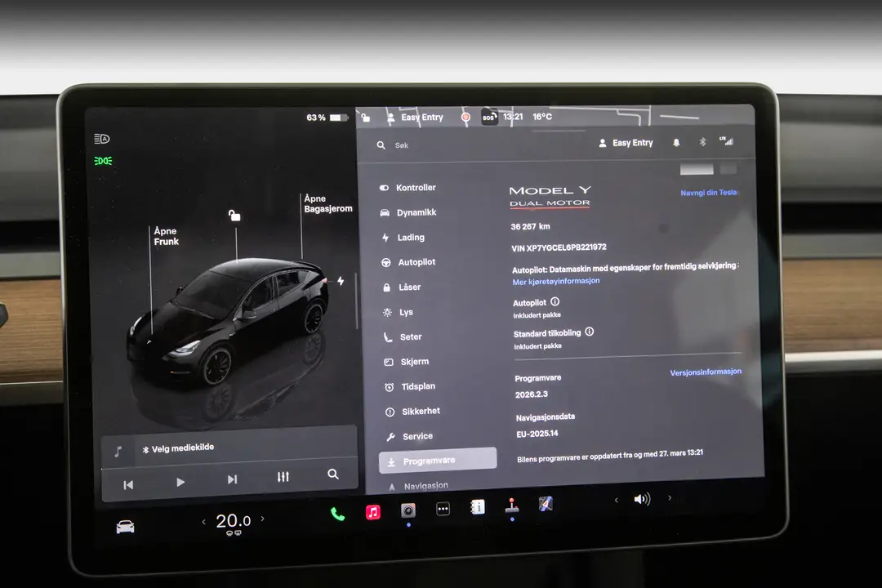Open the arcade joystick app
Viewport: 882px width, 588px height.
point(512,506)
